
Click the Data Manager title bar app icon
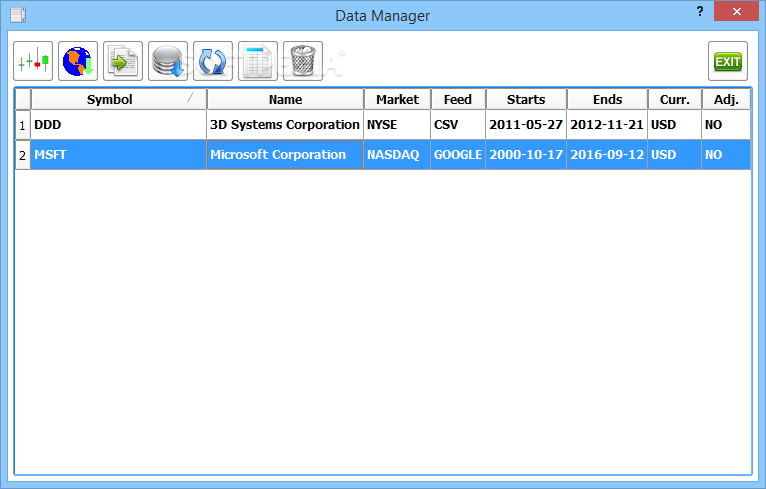pos(18,15)
